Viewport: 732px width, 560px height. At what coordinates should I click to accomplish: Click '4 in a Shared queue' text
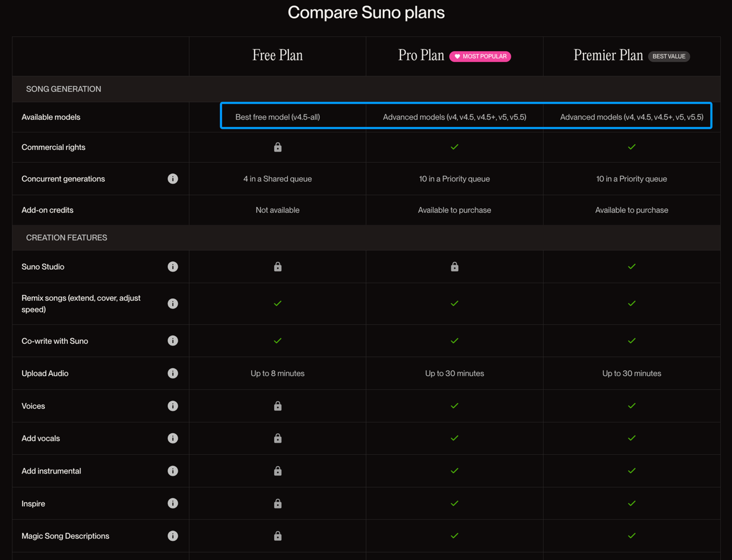[278, 179]
